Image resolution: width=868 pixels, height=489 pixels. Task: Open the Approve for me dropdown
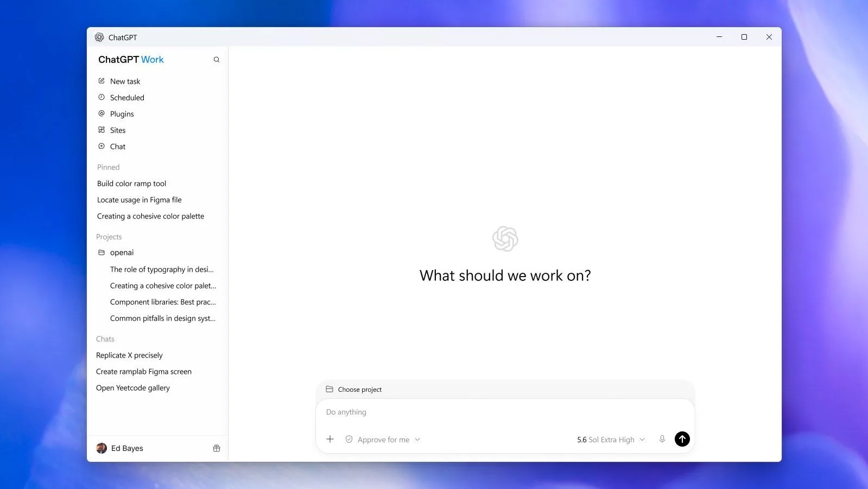[383, 440]
